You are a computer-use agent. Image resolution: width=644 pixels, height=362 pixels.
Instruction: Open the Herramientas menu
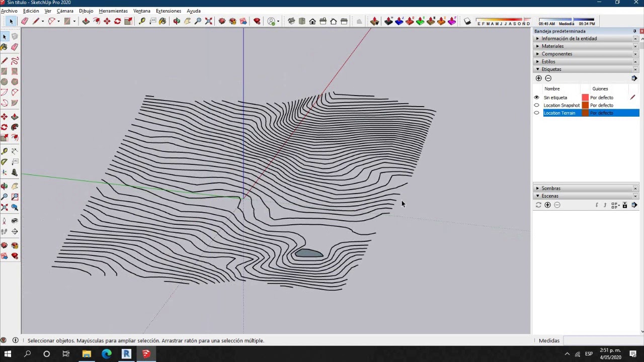point(113,11)
